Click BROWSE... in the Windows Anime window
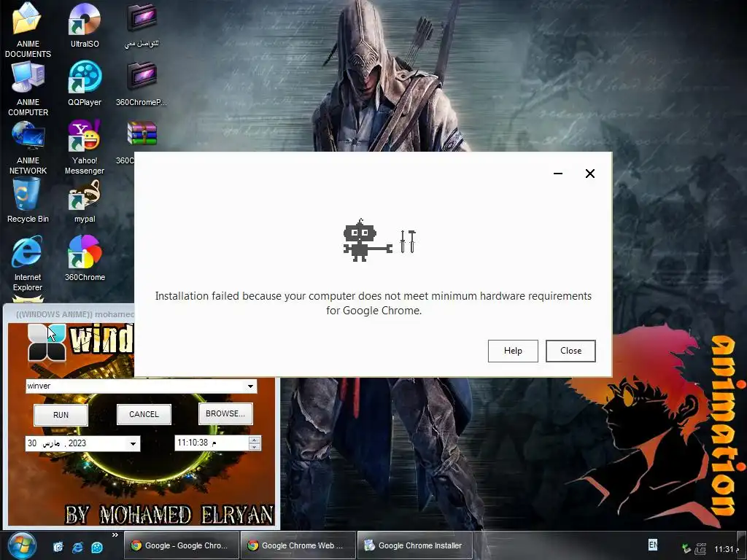The image size is (747, 560). 225,413
